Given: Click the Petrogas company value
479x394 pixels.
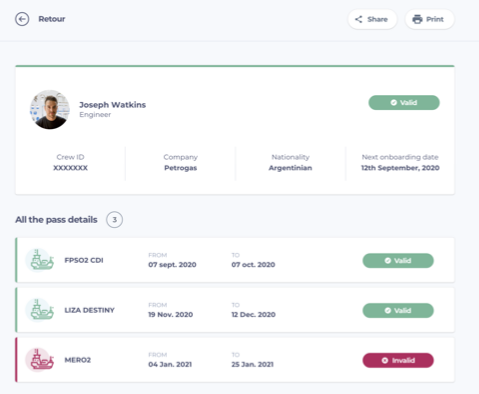Looking at the screenshot, I should (x=180, y=168).
